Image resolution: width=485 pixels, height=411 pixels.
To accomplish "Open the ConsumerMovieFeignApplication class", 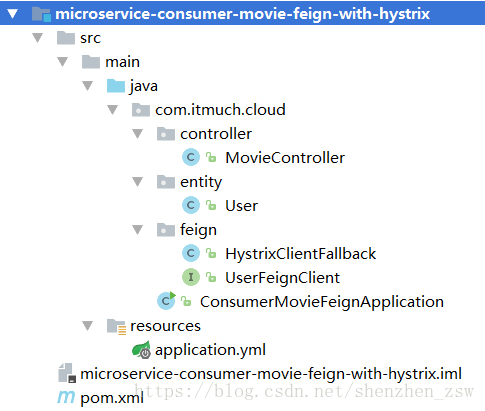I will pos(322,302).
